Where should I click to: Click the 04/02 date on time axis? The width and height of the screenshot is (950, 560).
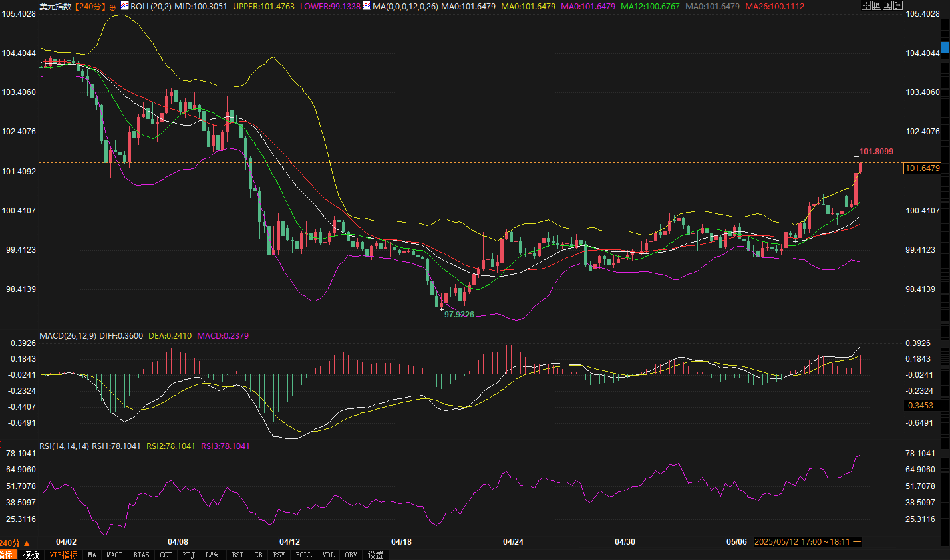(x=66, y=542)
